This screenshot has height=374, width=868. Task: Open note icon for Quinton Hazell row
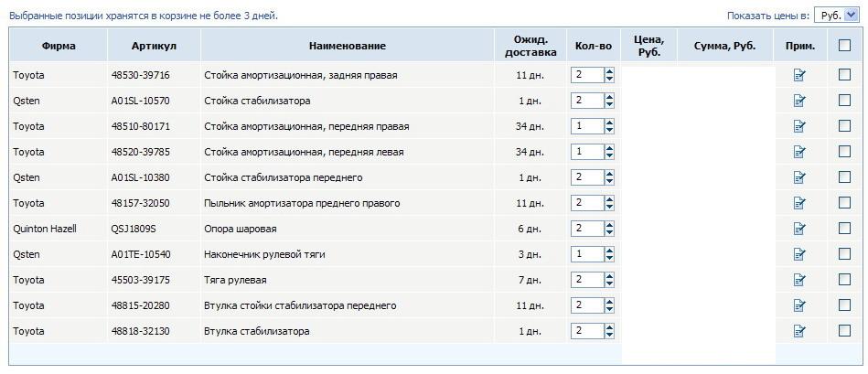799,229
